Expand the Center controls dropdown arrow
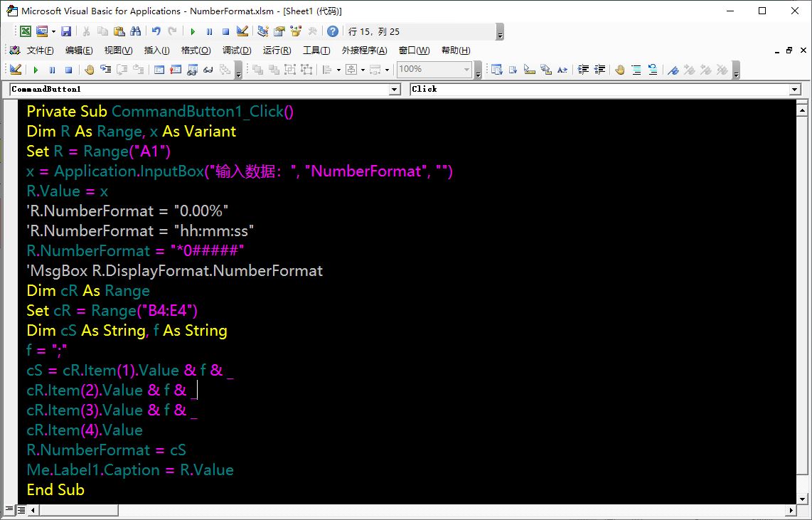The image size is (812, 520). pos(363,70)
